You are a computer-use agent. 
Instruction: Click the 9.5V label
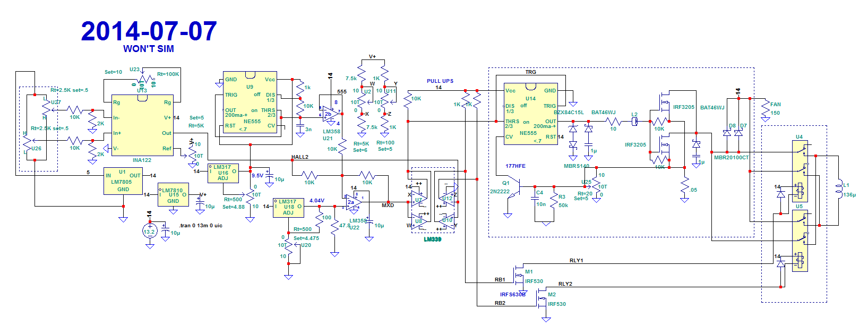pos(257,176)
